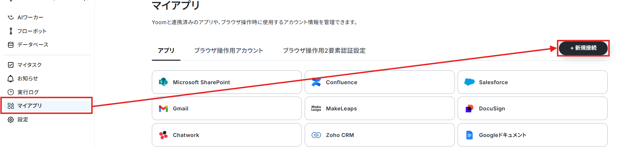Click the DocuSign logo icon
The image size is (644, 148).
(x=469, y=109)
